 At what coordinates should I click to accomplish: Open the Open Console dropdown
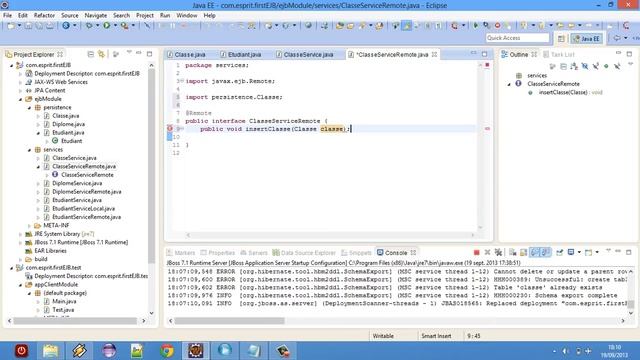pyautogui.click(x=597, y=253)
